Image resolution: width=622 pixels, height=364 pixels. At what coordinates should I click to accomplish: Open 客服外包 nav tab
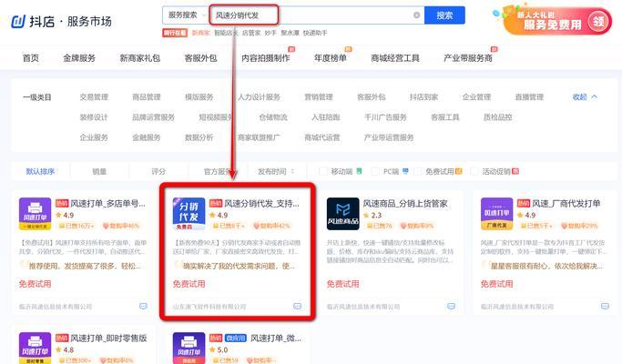[x=200, y=58]
